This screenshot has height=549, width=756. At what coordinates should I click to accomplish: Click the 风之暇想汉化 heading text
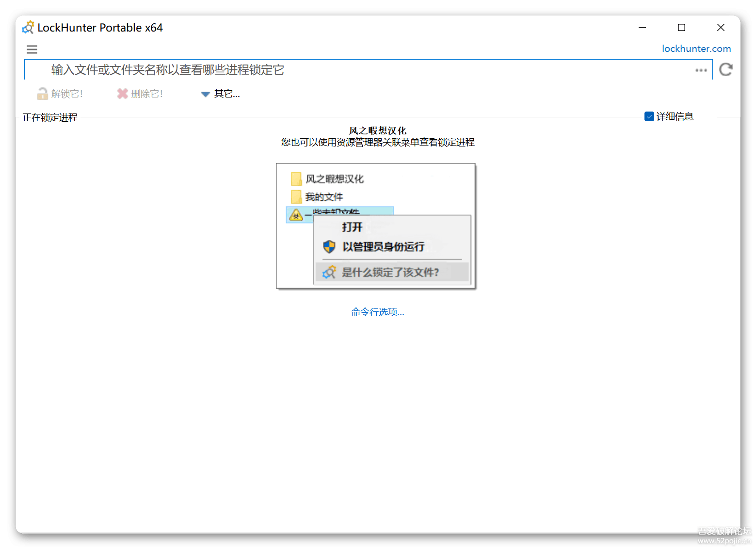[378, 130]
